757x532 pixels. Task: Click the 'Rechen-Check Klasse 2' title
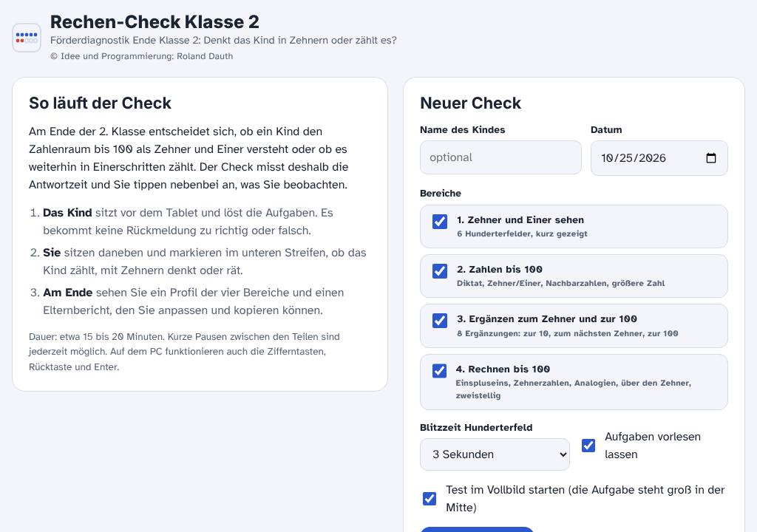pos(155,21)
